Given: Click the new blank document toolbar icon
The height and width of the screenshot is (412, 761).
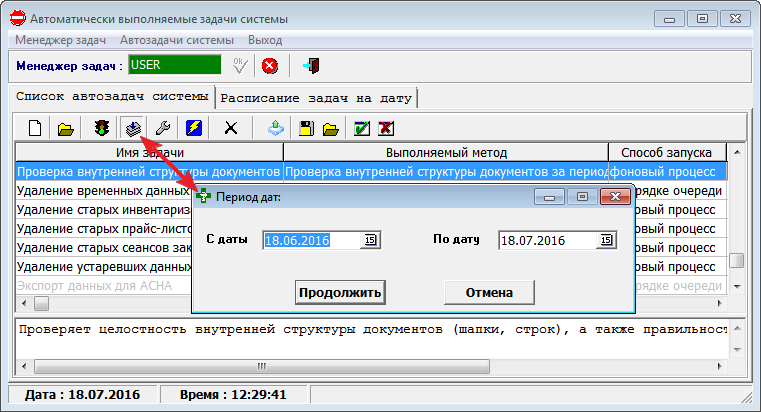Looking at the screenshot, I should [x=35, y=129].
